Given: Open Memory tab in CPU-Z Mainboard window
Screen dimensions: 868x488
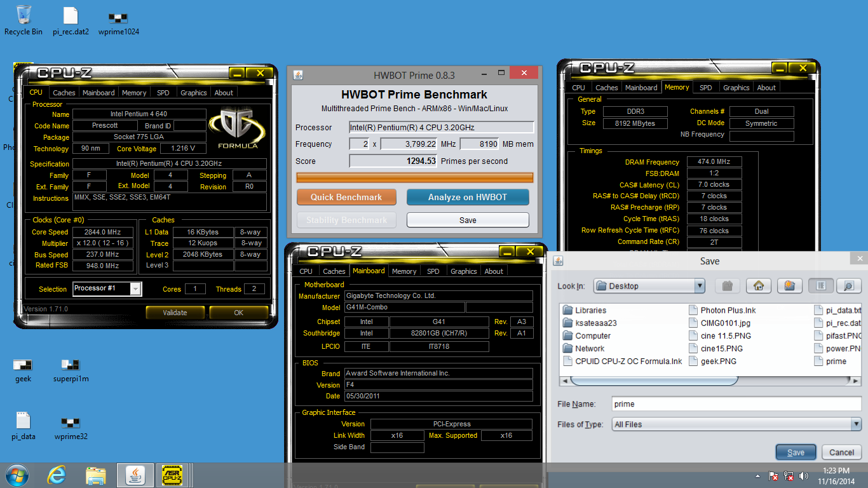Looking at the screenshot, I should (x=404, y=271).
